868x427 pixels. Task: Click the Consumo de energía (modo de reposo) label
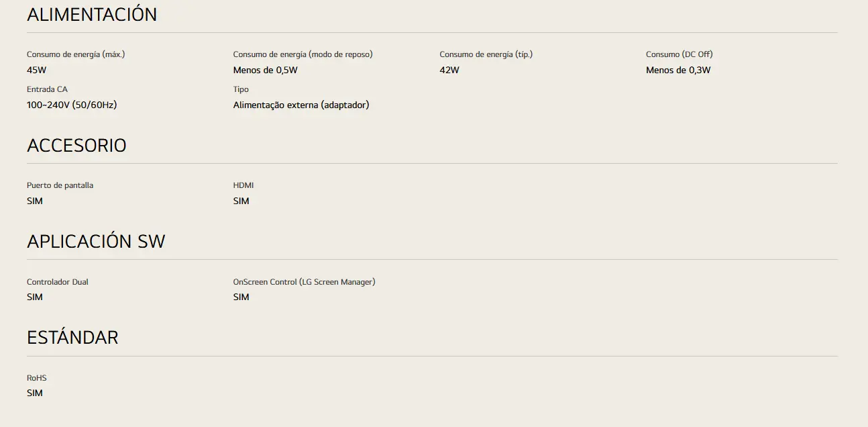tap(303, 54)
